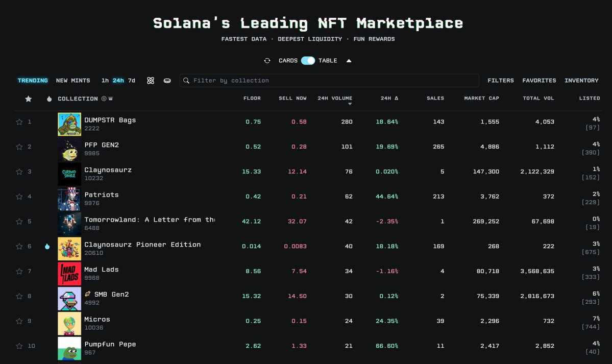612x364 pixels.
Task: Set time range to 7d
Action: [x=132, y=81]
